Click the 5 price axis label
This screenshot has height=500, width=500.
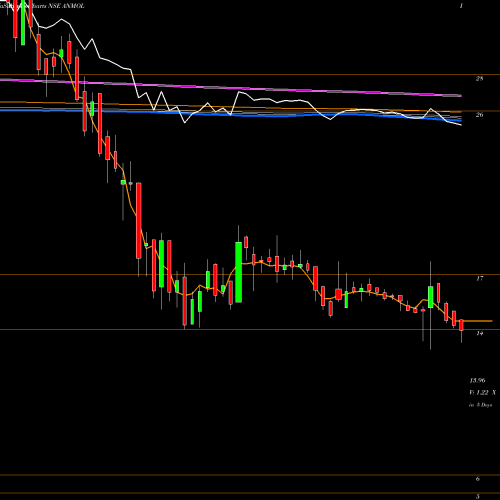click(x=477, y=496)
